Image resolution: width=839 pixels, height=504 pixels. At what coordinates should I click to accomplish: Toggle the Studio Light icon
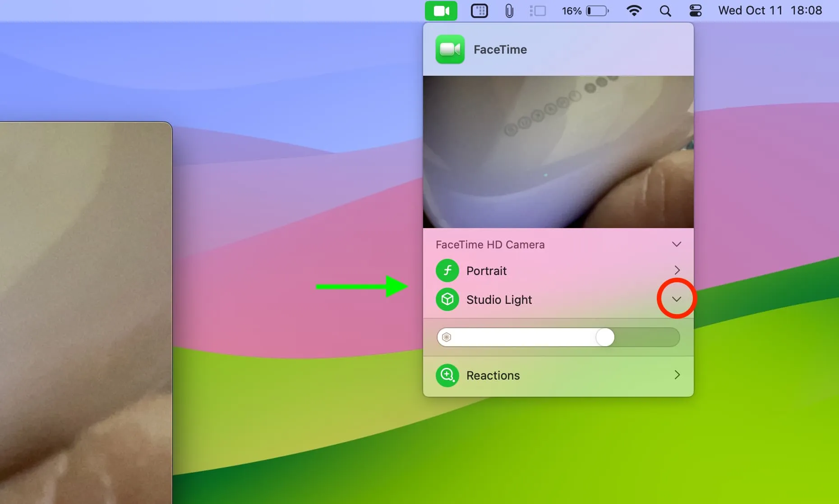coord(447,299)
